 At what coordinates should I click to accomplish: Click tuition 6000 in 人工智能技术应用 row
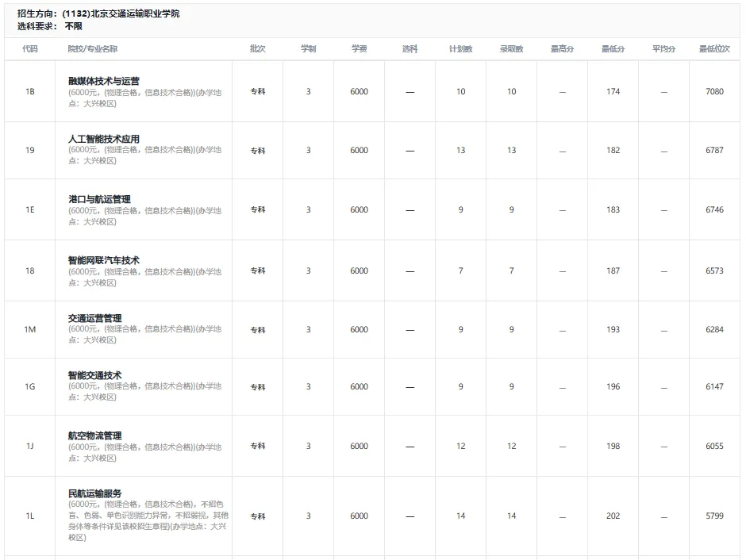pyautogui.click(x=360, y=150)
